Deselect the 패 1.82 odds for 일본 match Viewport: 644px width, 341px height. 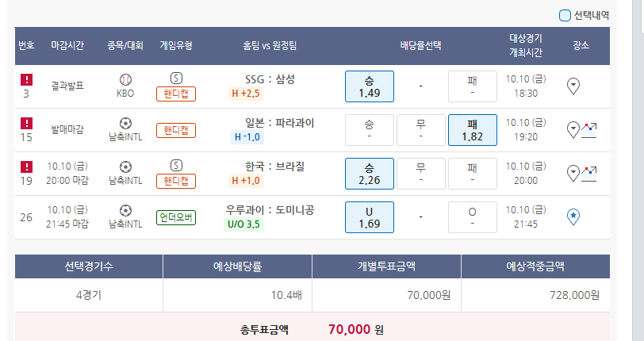coord(472,130)
